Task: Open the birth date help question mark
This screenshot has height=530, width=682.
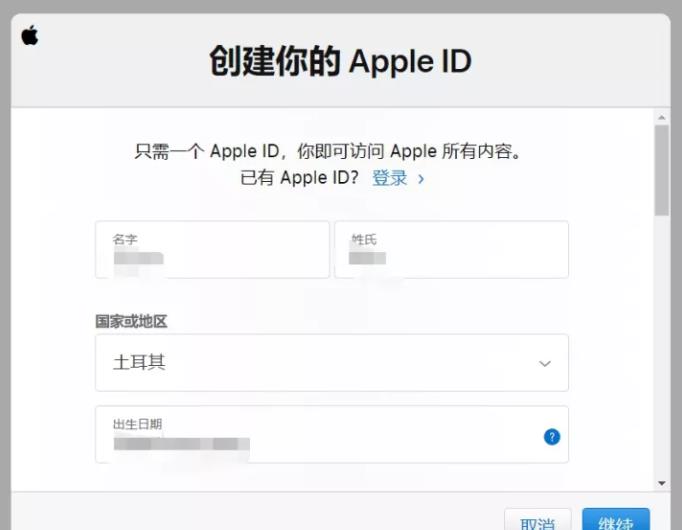Action: click(552, 437)
